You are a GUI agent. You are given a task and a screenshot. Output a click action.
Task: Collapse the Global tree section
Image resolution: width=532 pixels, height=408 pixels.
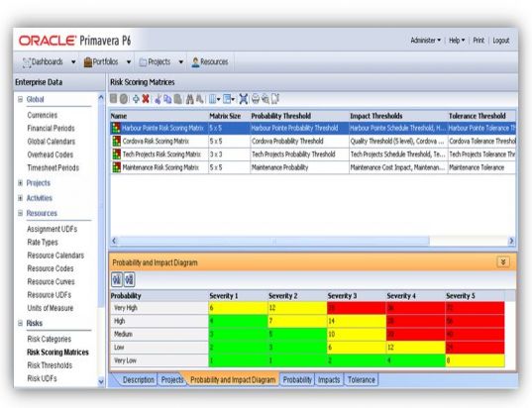click(20, 99)
